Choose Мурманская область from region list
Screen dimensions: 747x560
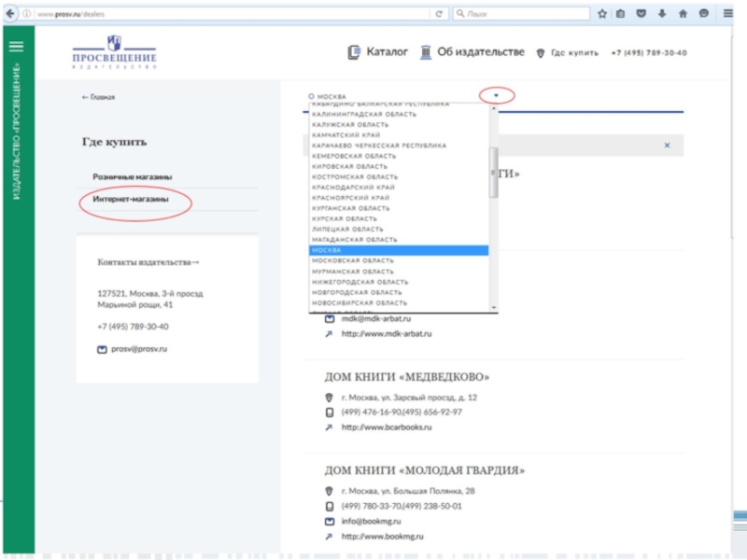pyautogui.click(x=399, y=272)
